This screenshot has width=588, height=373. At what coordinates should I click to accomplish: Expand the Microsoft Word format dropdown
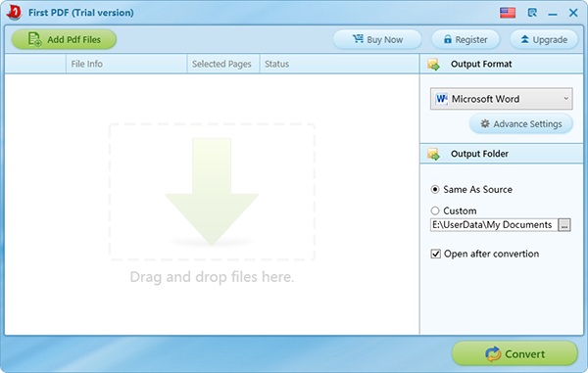coord(501,99)
